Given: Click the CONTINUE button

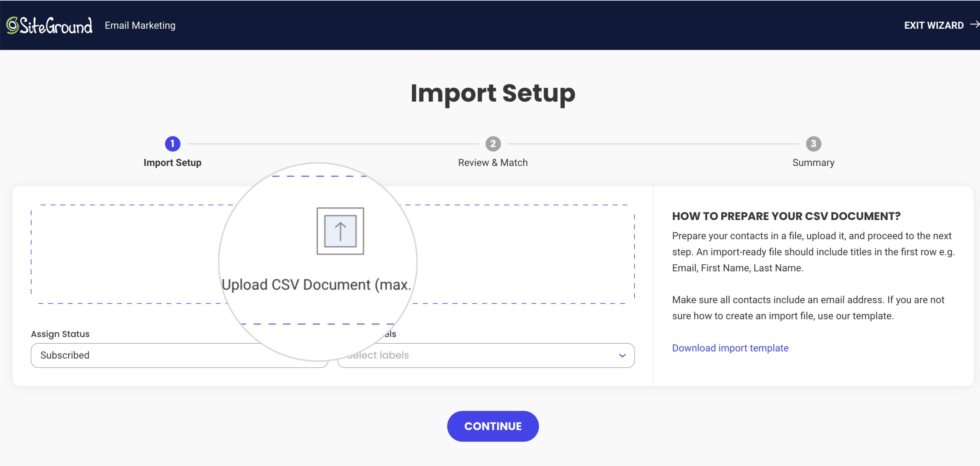Looking at the screenshot, I should pos(493,426).
